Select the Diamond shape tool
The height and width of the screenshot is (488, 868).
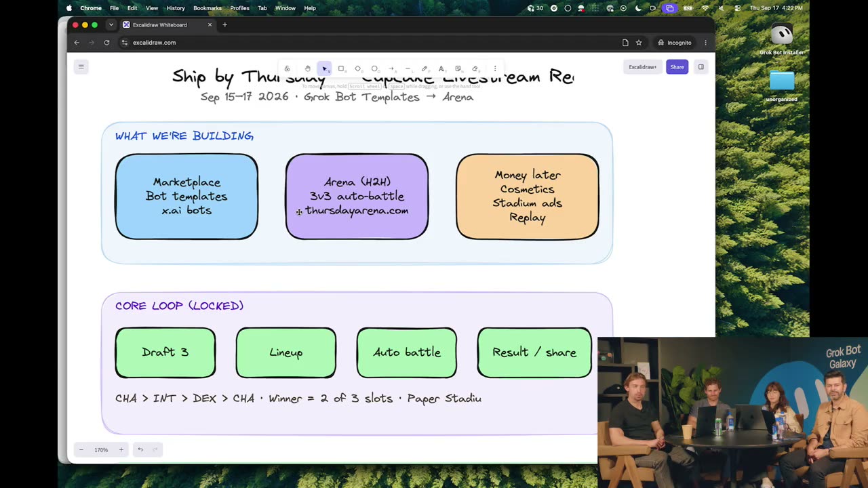(x=358, y=68)
